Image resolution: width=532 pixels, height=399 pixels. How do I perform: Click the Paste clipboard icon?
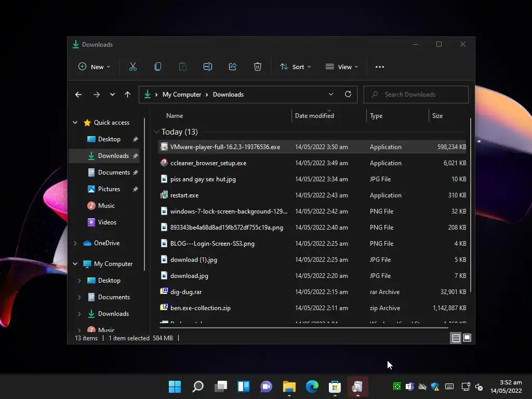pos(182,67)
